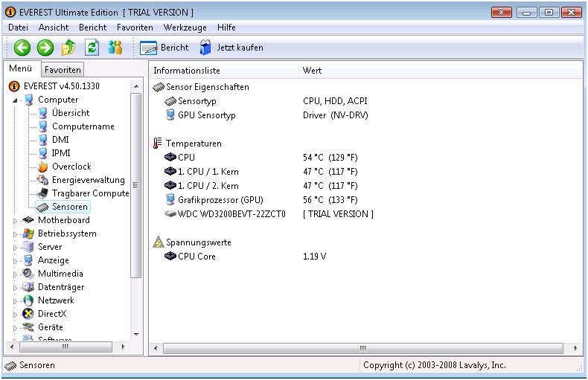Image resolution: width=588 pixels, height=380 pixels.
Task: Click the Jetzt kaufen shopping bag icon
Action: click(x=205, y=48)
